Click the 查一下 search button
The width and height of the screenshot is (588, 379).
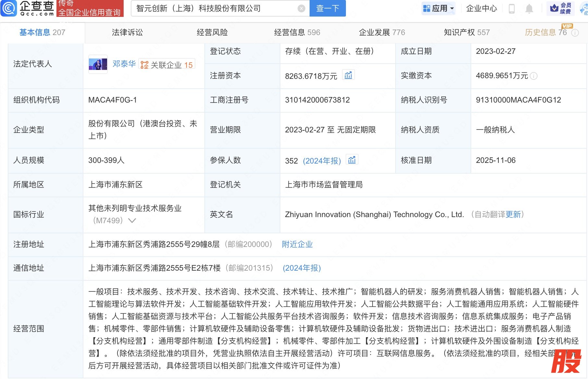pos(327,8)
